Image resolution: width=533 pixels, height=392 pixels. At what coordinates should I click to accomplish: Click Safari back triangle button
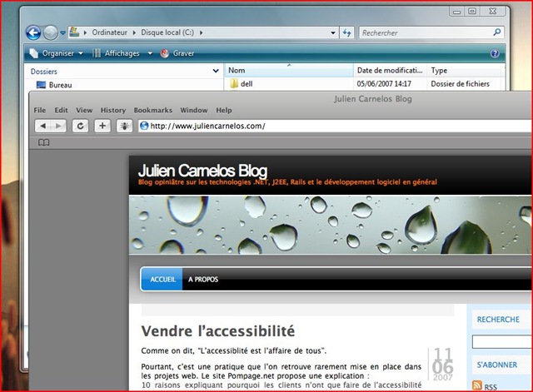coord(42,126)
